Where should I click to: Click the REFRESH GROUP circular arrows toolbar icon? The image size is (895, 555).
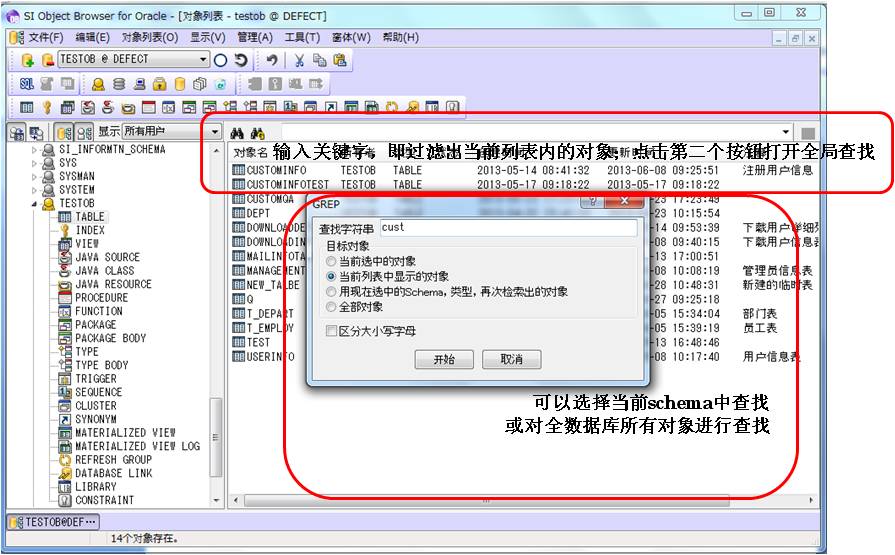[392, 107]
